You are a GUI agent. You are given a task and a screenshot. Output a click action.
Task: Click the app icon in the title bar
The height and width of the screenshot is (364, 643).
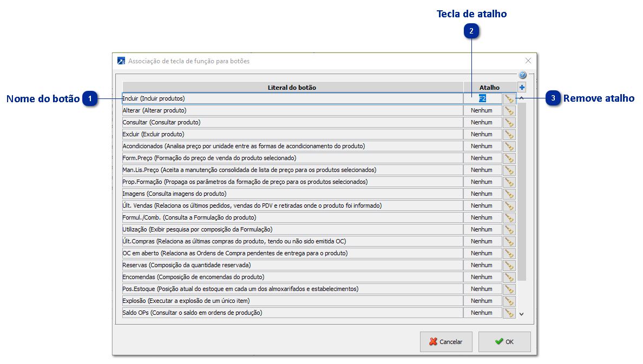click(121, 61)
